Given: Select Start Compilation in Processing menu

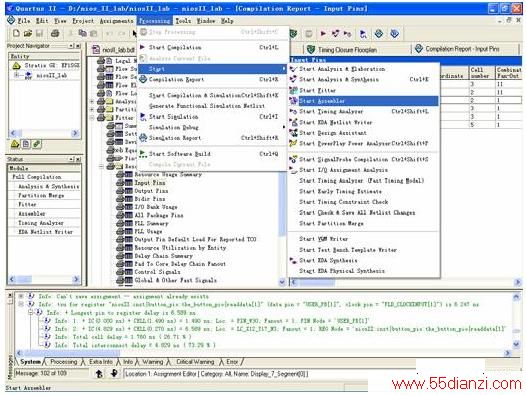Looking at the screenshot, I should (x=212, y=48).
